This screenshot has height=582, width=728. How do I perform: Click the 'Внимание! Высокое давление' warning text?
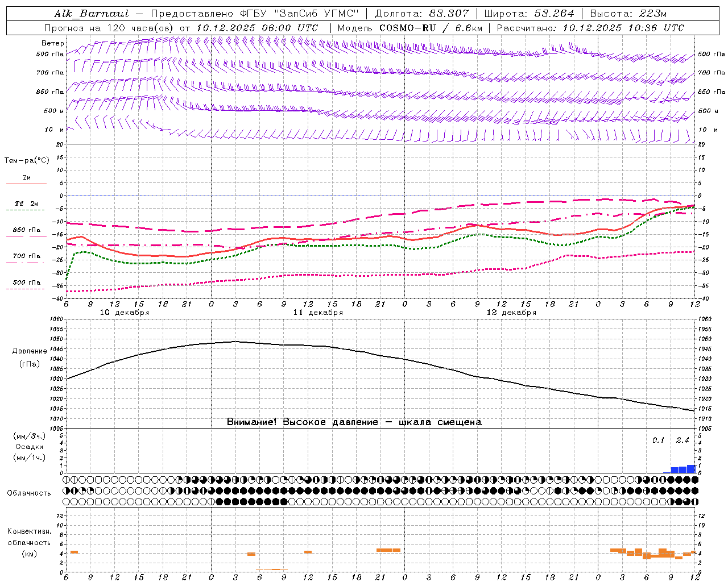tap(303, 422)
